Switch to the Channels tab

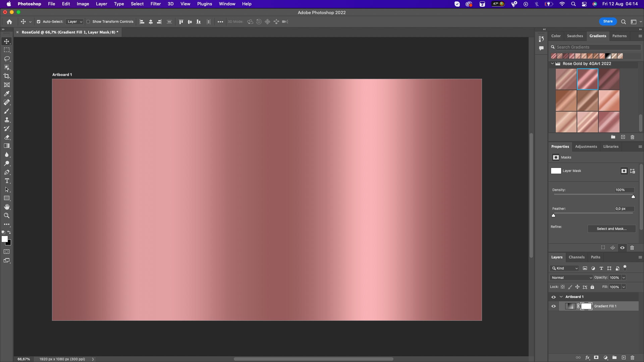[577, 257]
